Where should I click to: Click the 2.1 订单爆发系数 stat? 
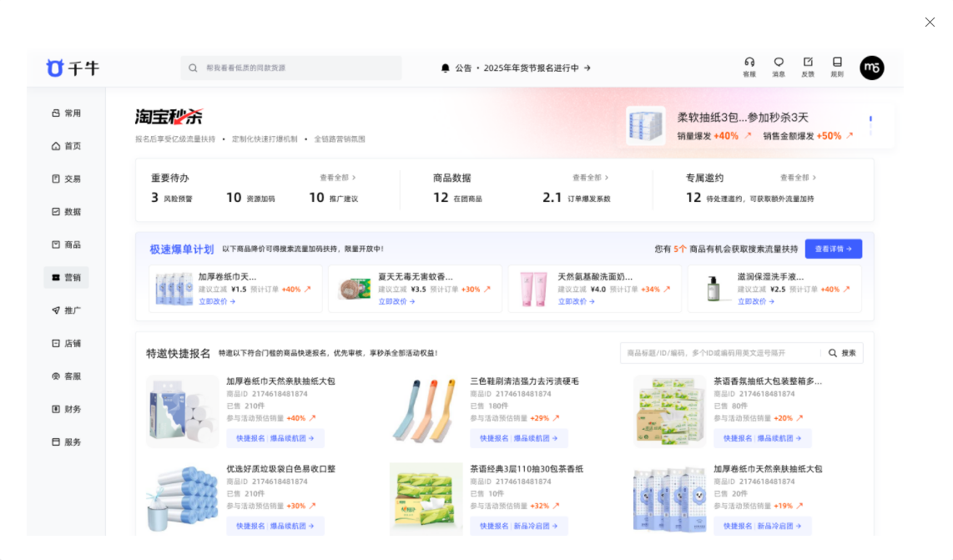[x=576, y=199]
